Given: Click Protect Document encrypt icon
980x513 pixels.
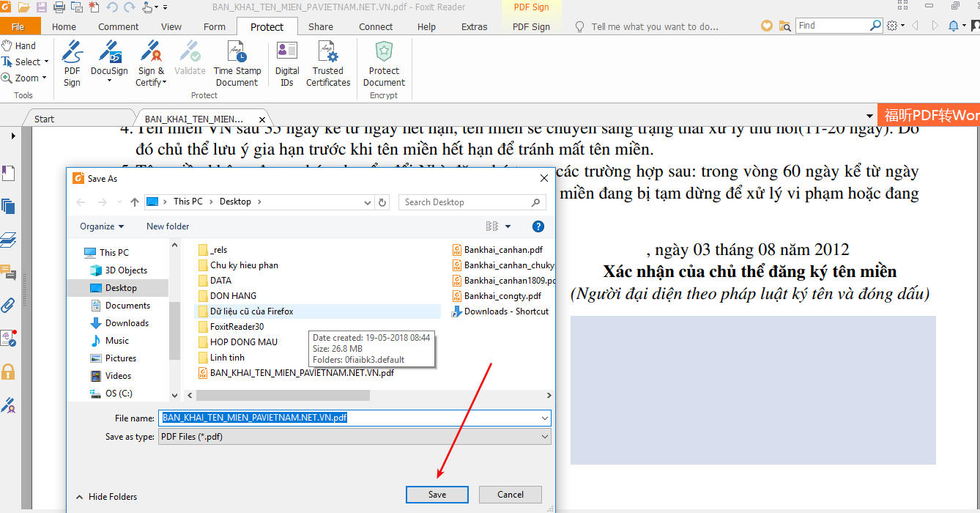Looking at the screenshot, I should point(384,64).
